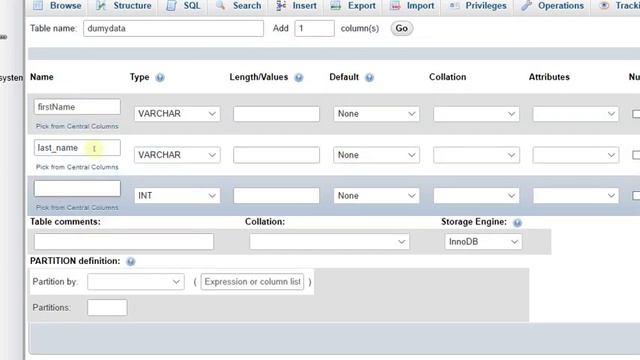Image resolution: width=640 pixels, height=360 pixels.
Task: Open Attributes dropdown for last_name row
Action: [576, 155]
